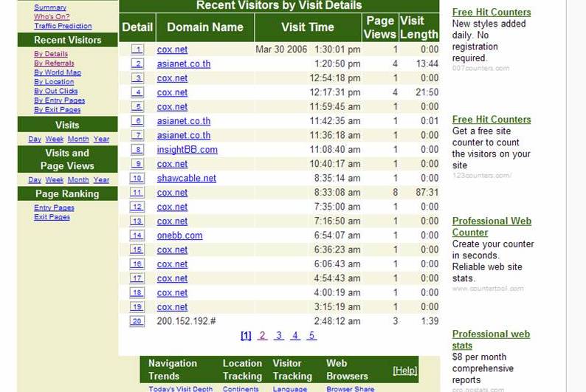The width and height of the screenshot is (586, 392).
Task: Select visit length value 21:50
Action: coord(427,92)
